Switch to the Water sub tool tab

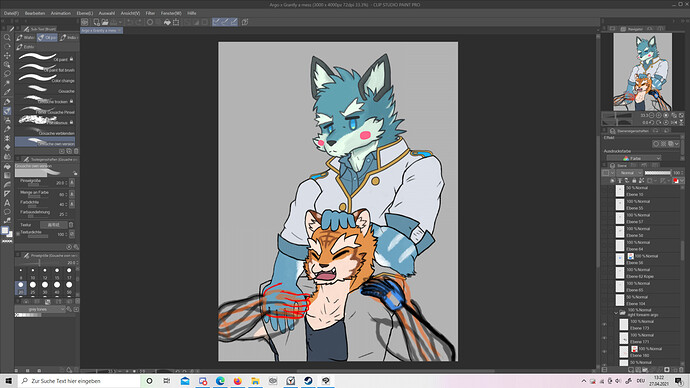[26, 38]
